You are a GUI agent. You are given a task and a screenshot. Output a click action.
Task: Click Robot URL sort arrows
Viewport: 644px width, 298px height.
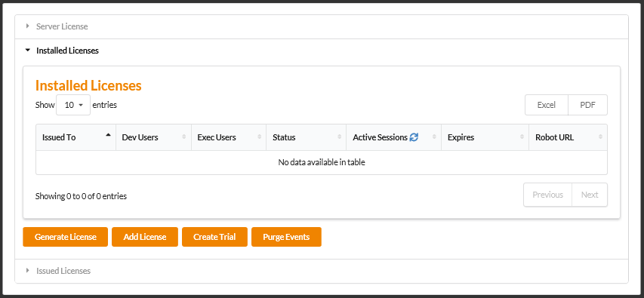click(600, 137)
